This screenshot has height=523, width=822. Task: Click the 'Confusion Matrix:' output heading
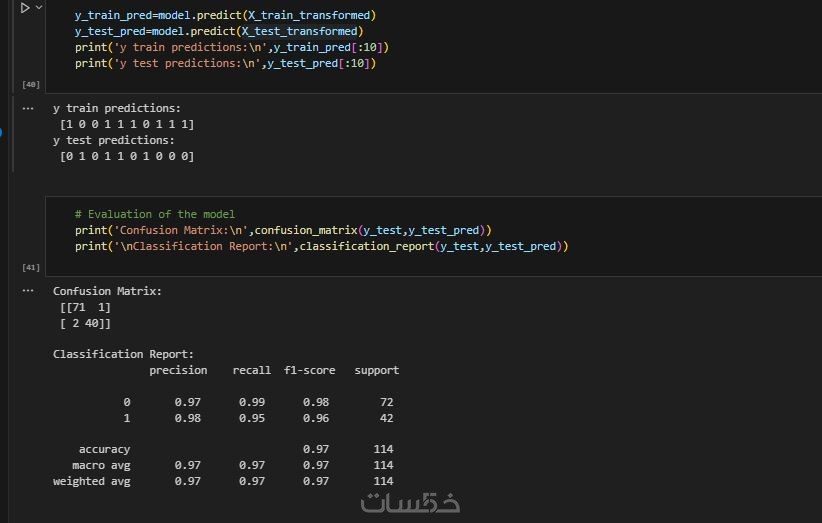[107, 291]
